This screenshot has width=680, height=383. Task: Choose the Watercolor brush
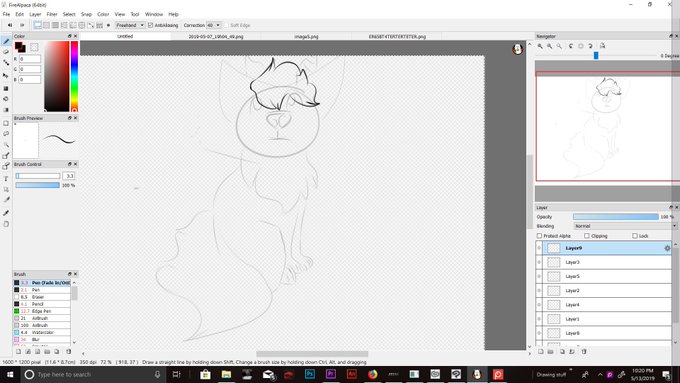42,332
